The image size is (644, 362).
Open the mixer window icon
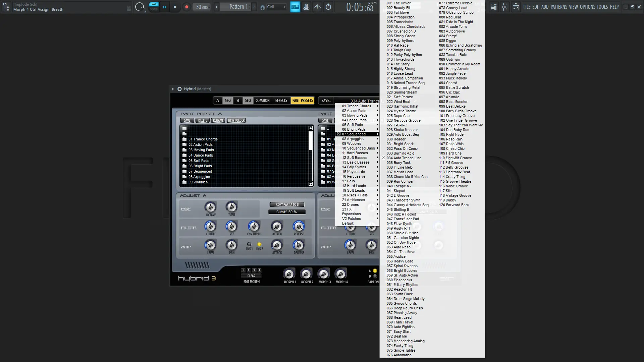[x=504, y=7]
